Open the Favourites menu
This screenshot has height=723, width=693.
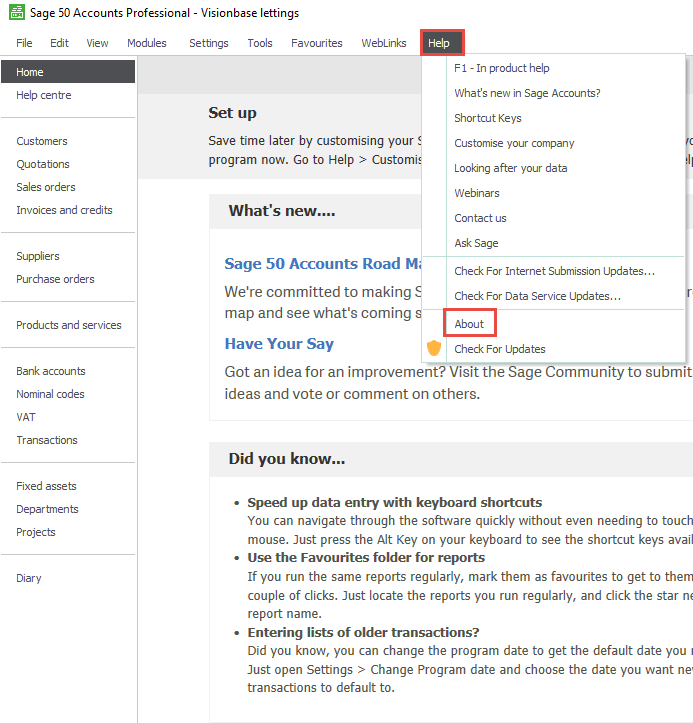pyautogui.click(x=317, y=43)
